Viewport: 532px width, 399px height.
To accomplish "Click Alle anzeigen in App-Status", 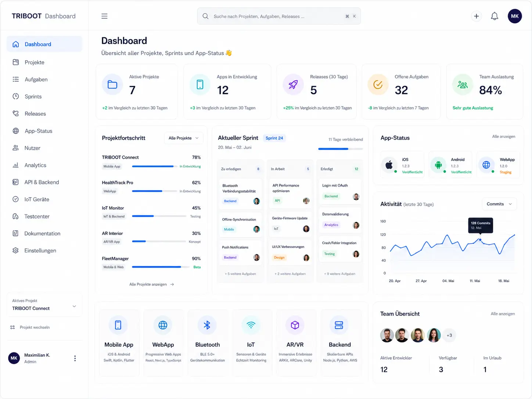I will [503, 136].
